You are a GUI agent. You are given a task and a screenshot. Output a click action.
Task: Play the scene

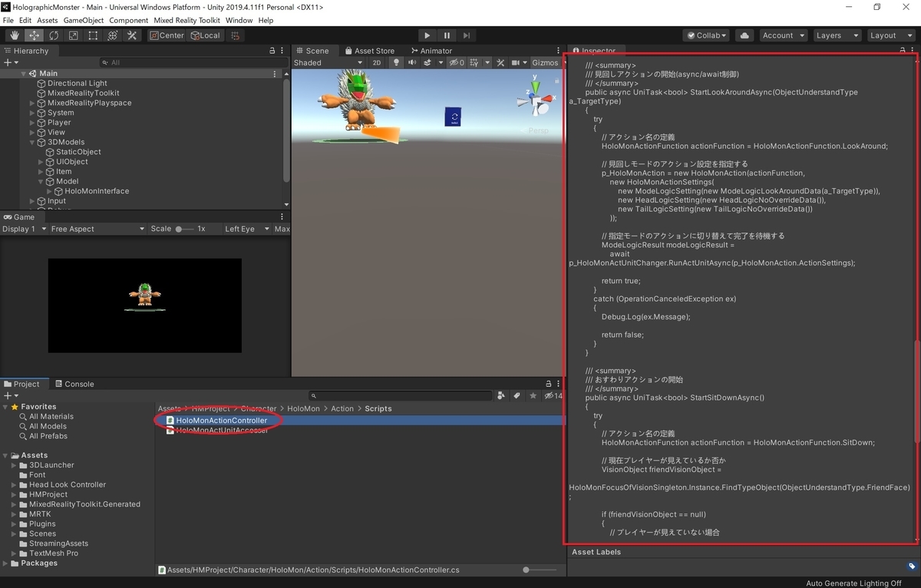pyautogui.click(x=427, y=35)
